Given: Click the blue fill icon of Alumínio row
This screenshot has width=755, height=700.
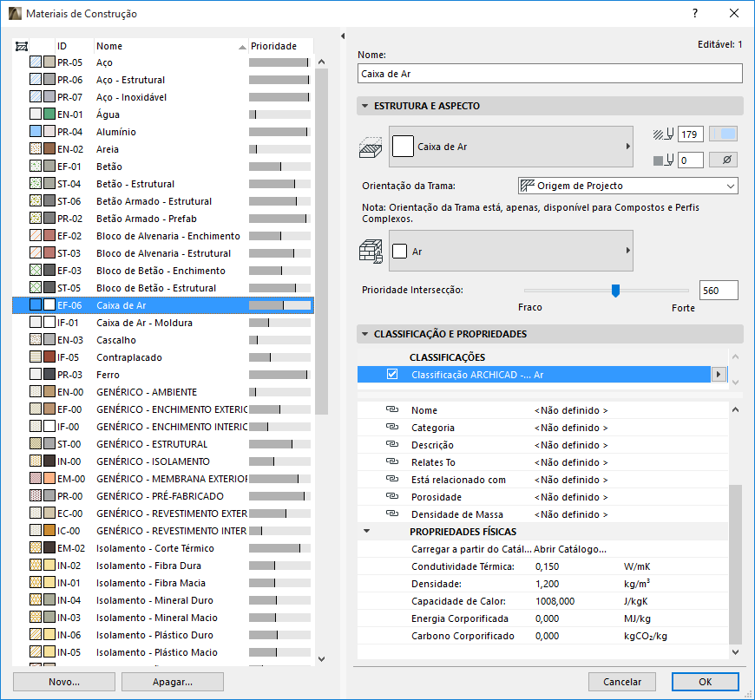Looking at the screenshot, I should [36, 132].
